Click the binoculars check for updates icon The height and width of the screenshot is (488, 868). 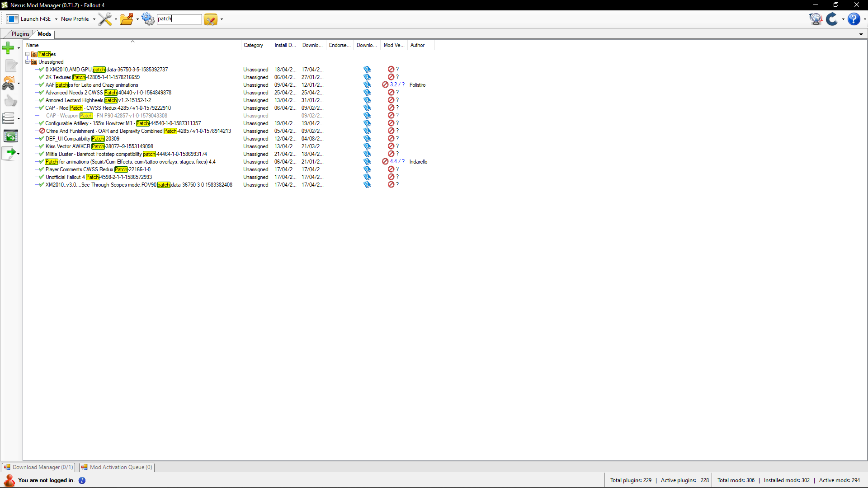[8, 83]
